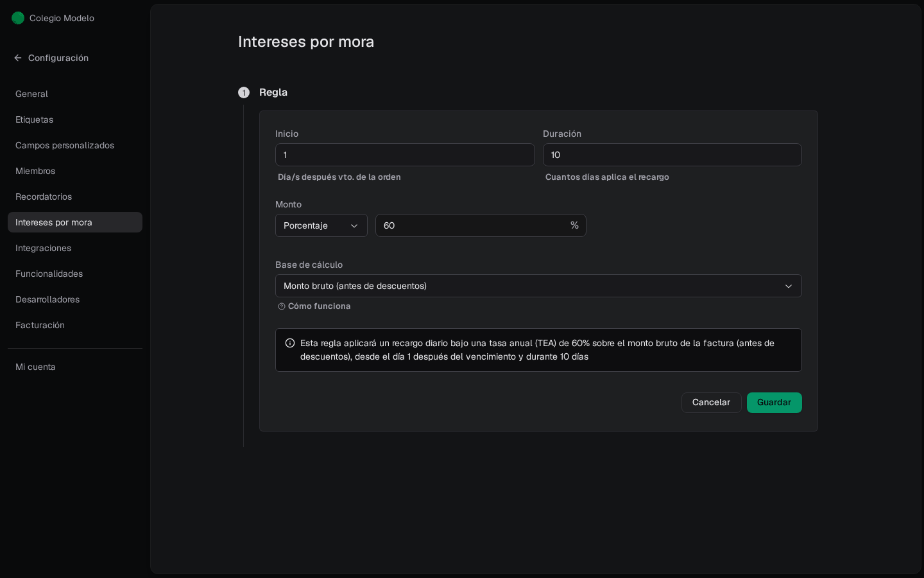Click the back arrow beside Configuración
This screenshot has width=924, height=578.
[x=18, y=58]
